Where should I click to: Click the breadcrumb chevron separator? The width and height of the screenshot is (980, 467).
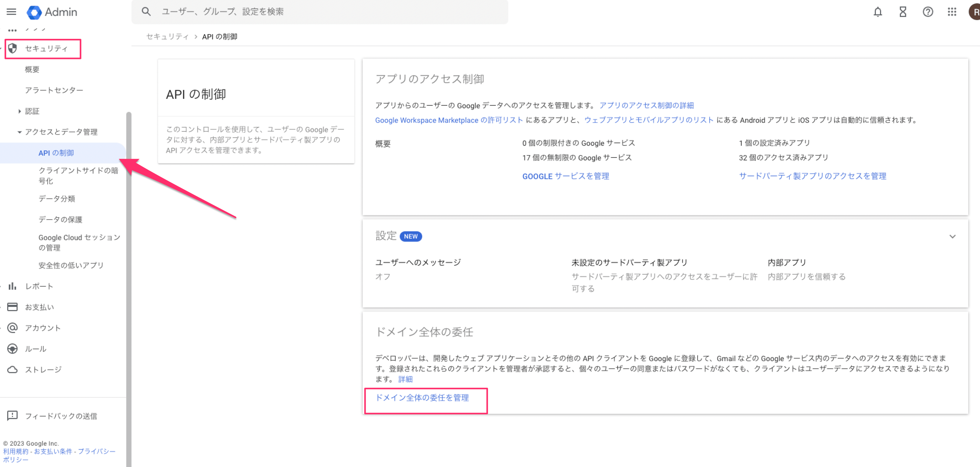(196, 37)
